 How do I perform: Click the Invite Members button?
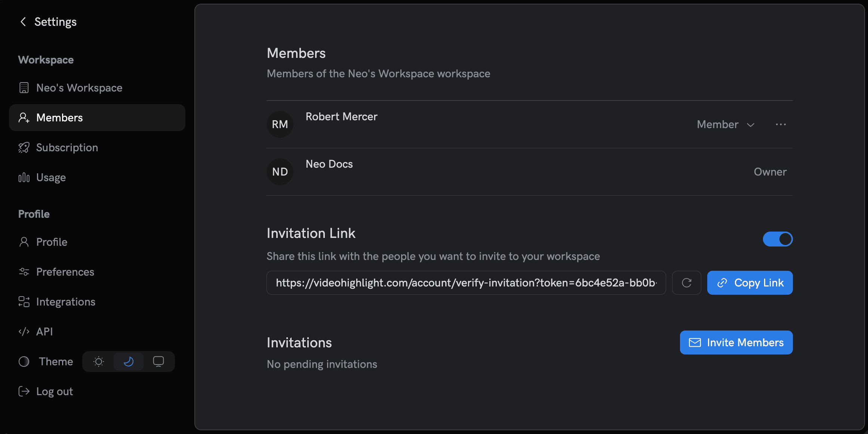(736, 342)
